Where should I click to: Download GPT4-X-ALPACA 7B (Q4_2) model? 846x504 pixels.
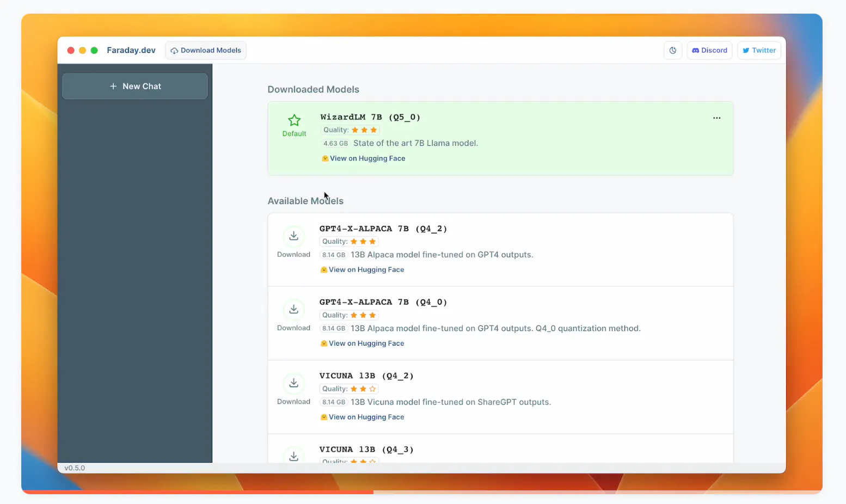click(x=293, y=236)
